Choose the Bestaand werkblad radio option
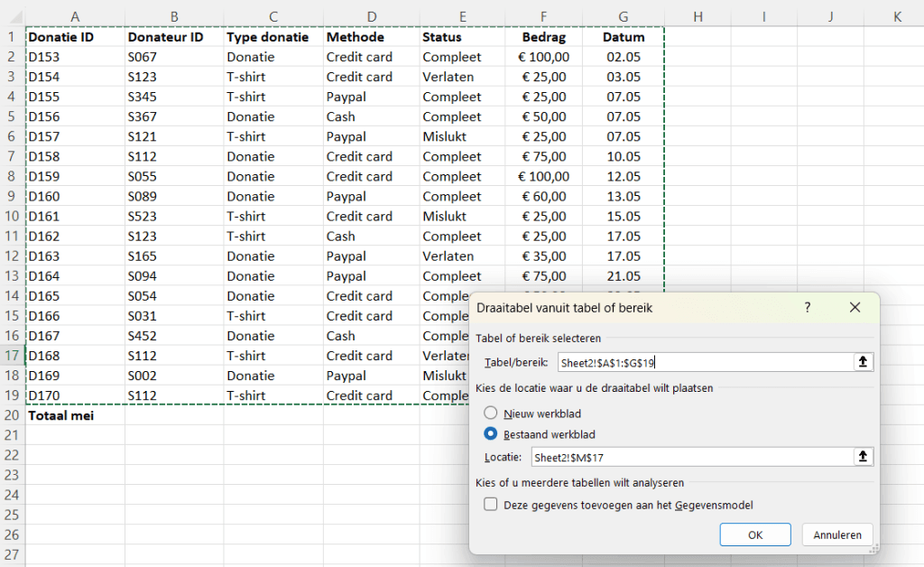Viewport: 924px width, 567px height. point(491,434)
